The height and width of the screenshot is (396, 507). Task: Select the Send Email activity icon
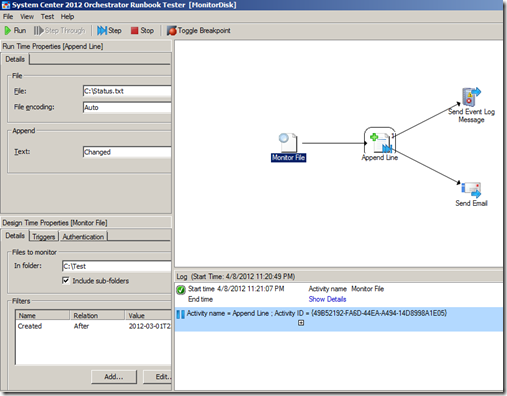471,190
